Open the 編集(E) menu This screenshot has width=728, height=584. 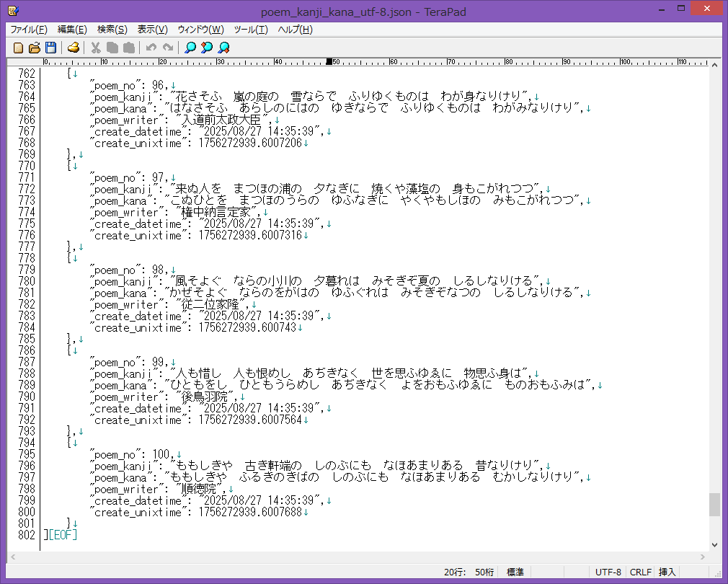[72, 30]
